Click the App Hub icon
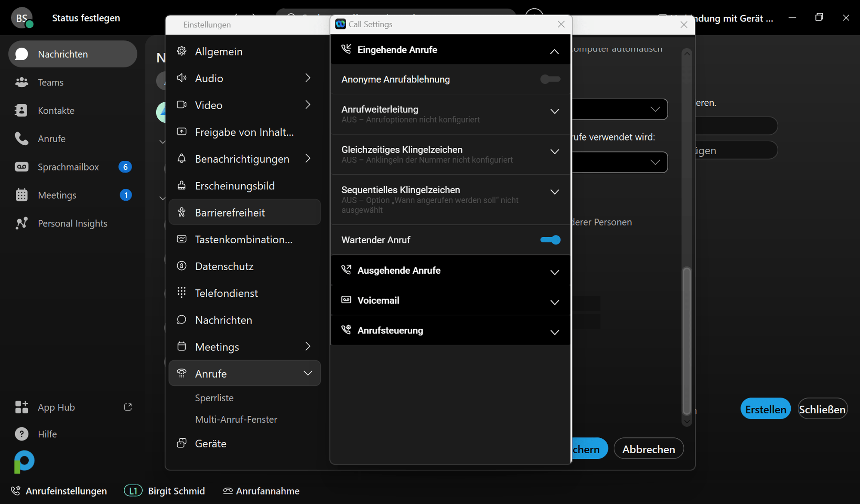The image size is (860, 504). (21, 407)
